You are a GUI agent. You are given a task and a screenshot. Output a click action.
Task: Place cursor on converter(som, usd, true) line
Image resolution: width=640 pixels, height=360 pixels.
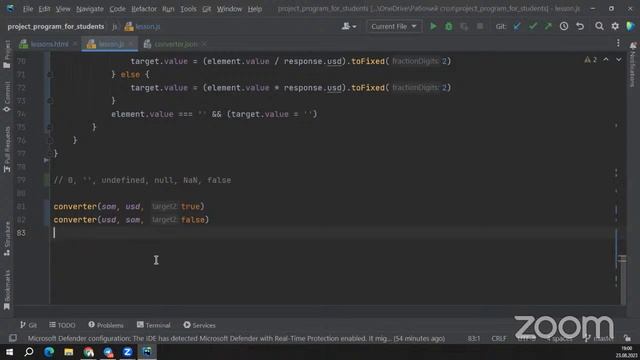click(129, 207)
